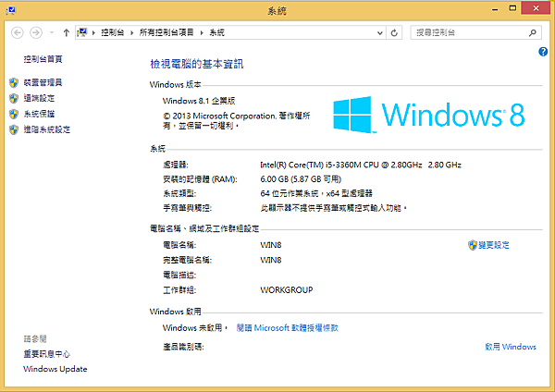This screenshot has height=392, width=555.
Task: Expand chevron after 控制台 breadcrumb
Action: point(131,33)
